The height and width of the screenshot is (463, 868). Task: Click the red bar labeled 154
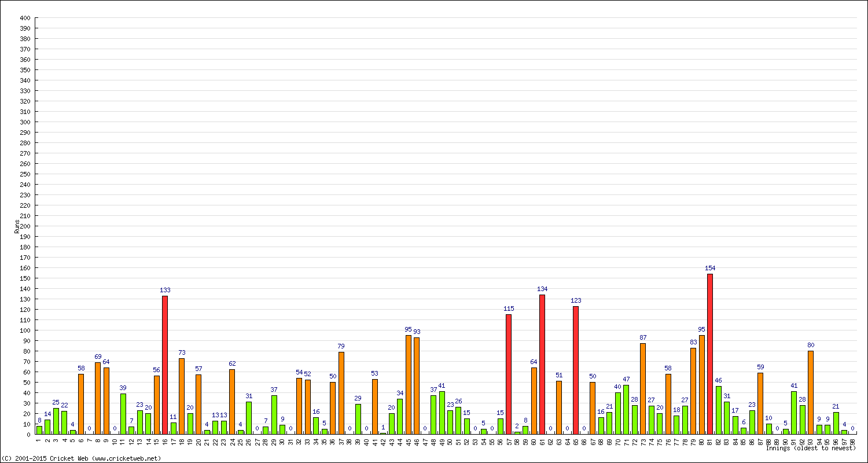(710, 354)
